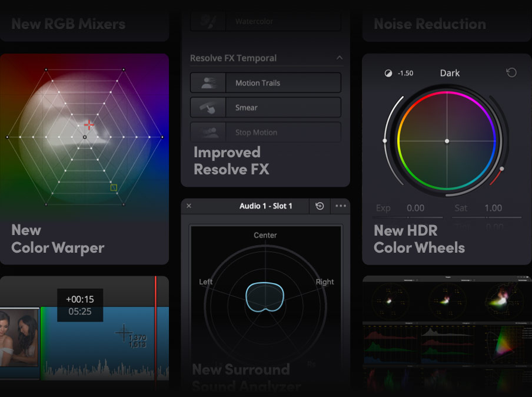Click the Exp label under the HDR wheel
Image resolution: width=532 pixels, height=397 pixels.
(383, 208)
